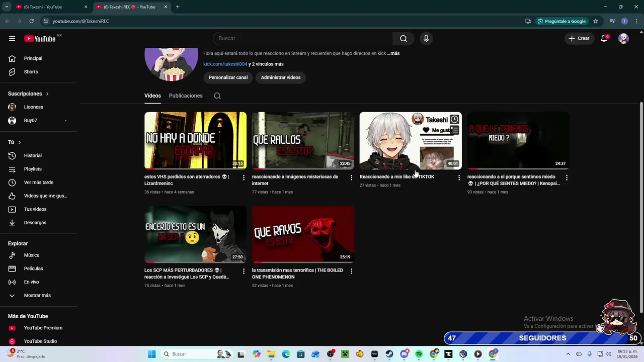Search within the channel using magnifier icon

click(x=217, y=96)
